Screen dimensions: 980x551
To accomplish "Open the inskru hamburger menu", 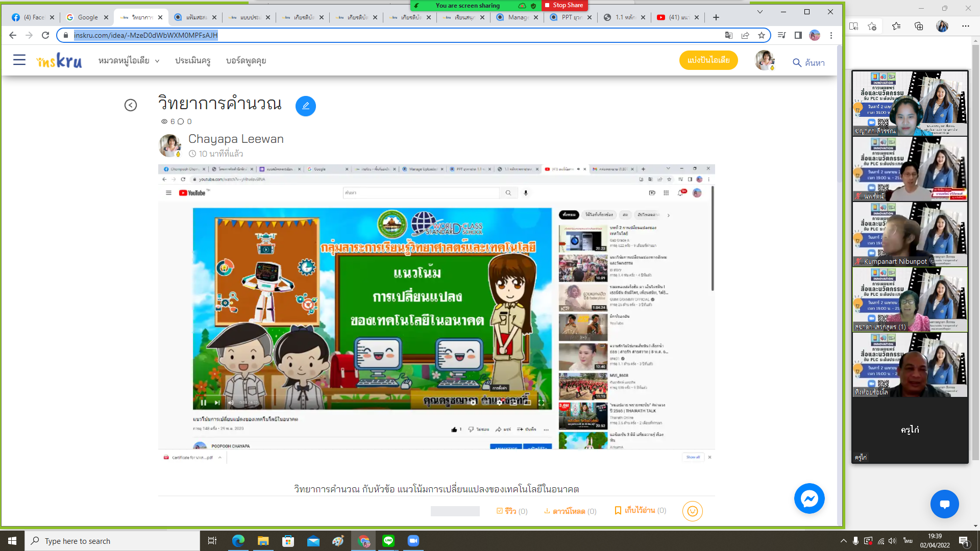I will click(19, 60).
